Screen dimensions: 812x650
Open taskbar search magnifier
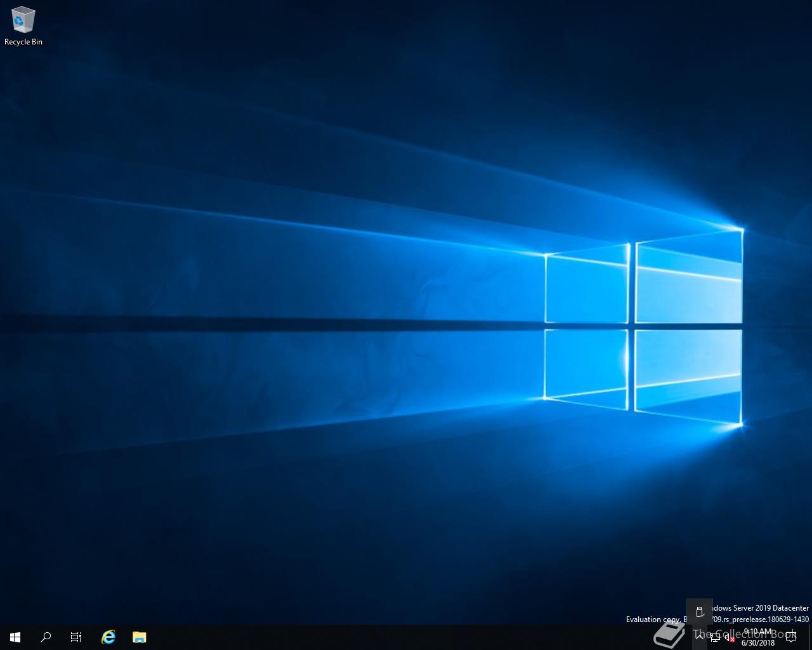[x=46, y=637]
